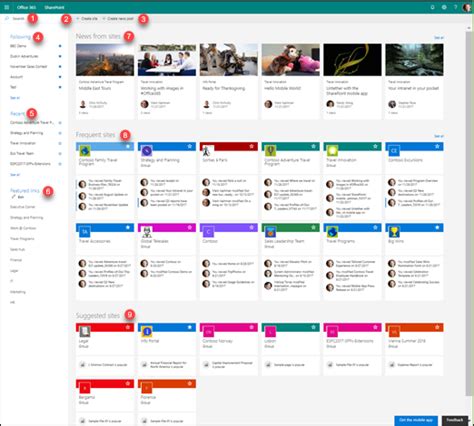The width and height of the screenshot is (474, 426).
Task: Toggle follow star on Contoso Excursions card
Action: tap(437, 146)
